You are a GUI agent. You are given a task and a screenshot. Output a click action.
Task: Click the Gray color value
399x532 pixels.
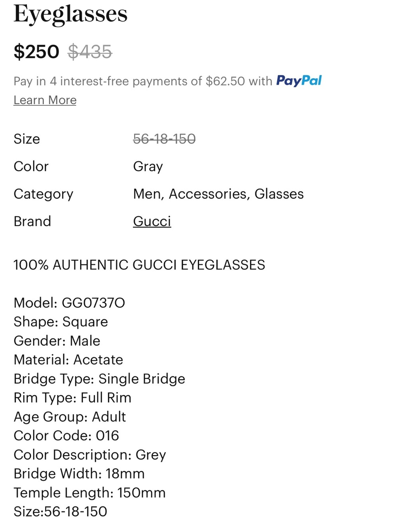point(148,166)
